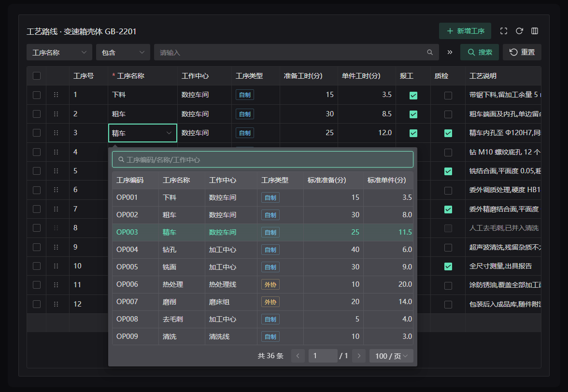Choose OP001 下料 from the popup list

(x=263, y=197)
